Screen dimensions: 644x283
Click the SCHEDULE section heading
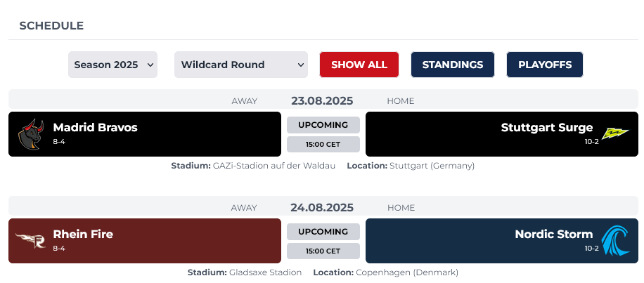pyautogui.click(x=51, y=25)
